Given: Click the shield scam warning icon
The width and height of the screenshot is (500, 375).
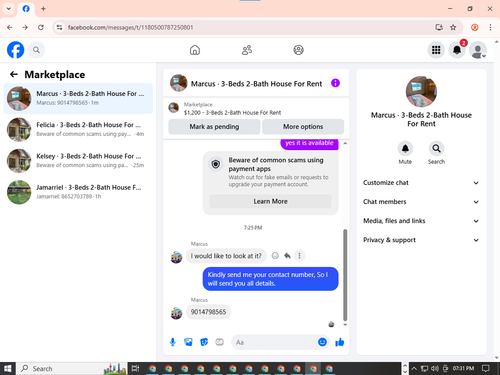Looking at the screenshot, I should (x=216, y=164).
